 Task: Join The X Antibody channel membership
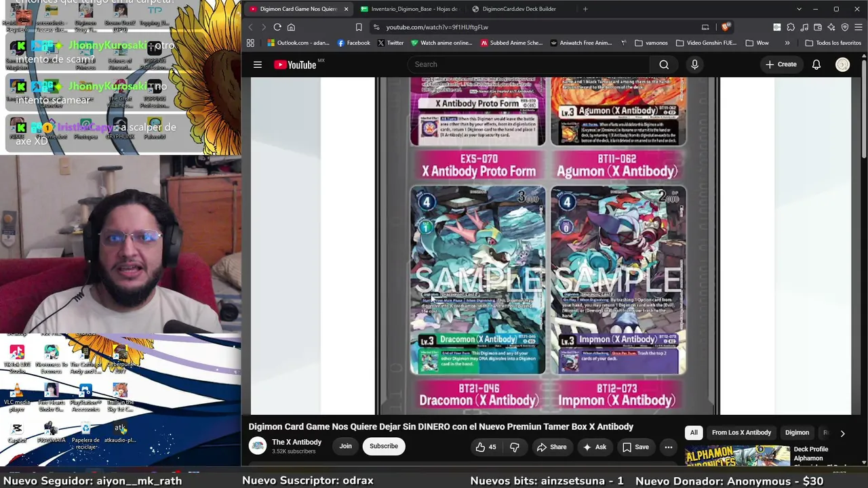pos(345,446)
